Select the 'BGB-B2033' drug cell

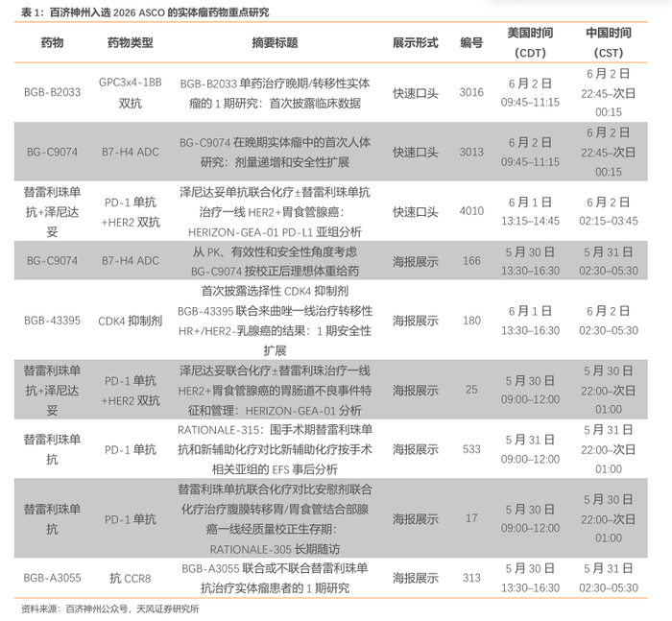(52, 92)
